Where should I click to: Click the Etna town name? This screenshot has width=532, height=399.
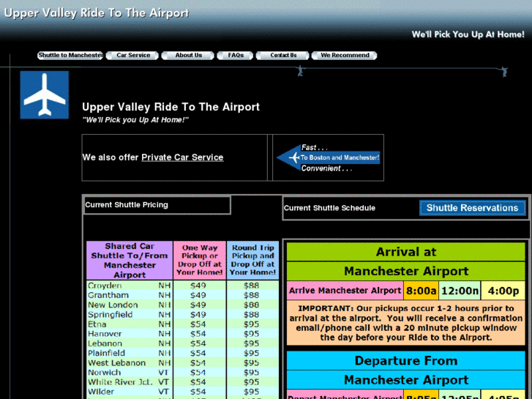point(97,324)
